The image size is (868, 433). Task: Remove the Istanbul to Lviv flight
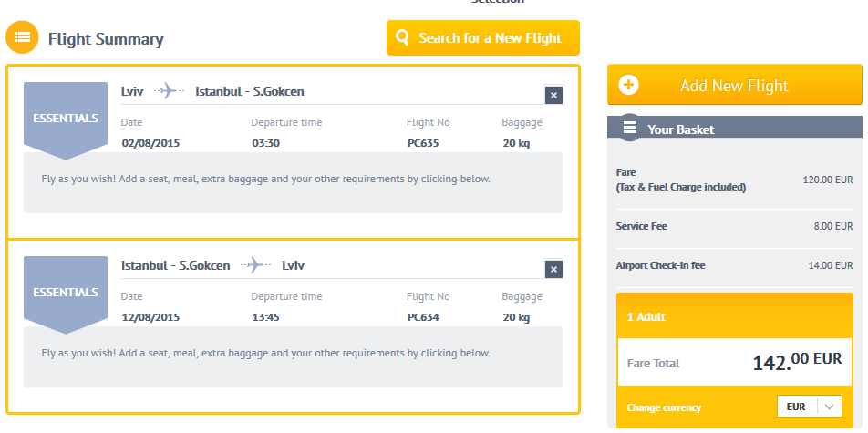553,270
